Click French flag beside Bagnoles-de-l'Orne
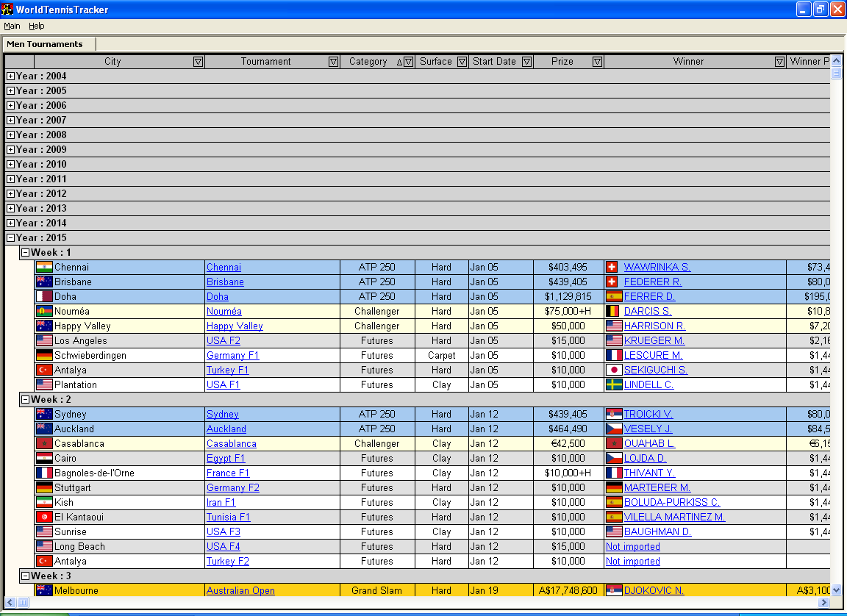 point(44,473)
